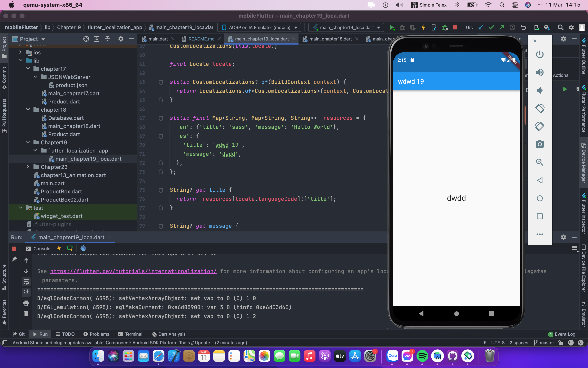This screenshot has height=368, width=588.
Task: Open widget_test.dart in project tree
Action: click(x=61, y=216)
